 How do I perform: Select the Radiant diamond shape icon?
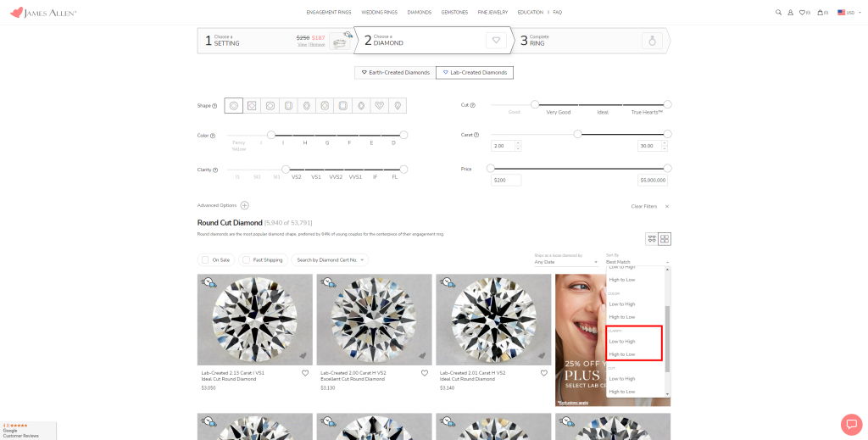[x=325, y=106]
